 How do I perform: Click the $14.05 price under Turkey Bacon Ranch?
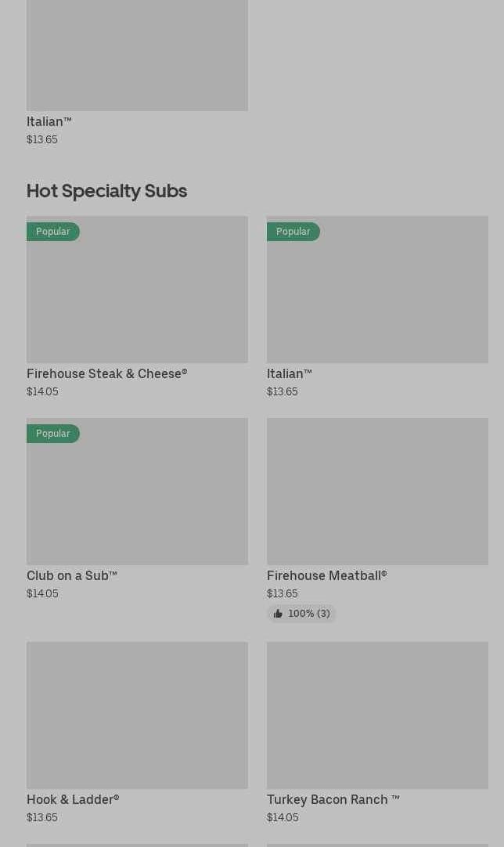(283, 818)
